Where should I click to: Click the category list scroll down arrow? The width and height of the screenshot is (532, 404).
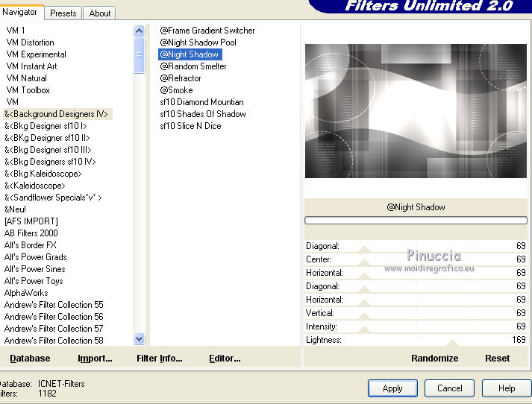click(x=139, y=338)
